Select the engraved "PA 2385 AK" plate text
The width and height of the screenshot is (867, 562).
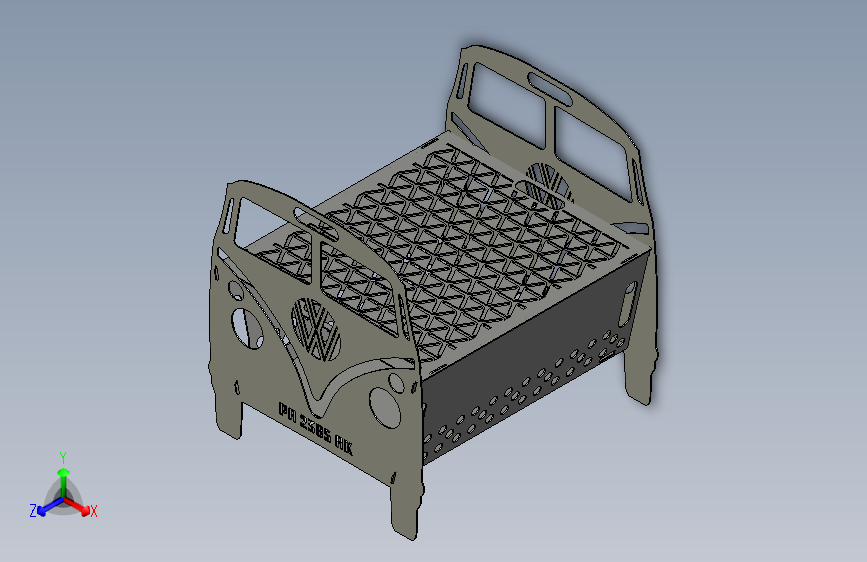click(x=316, y=428)
